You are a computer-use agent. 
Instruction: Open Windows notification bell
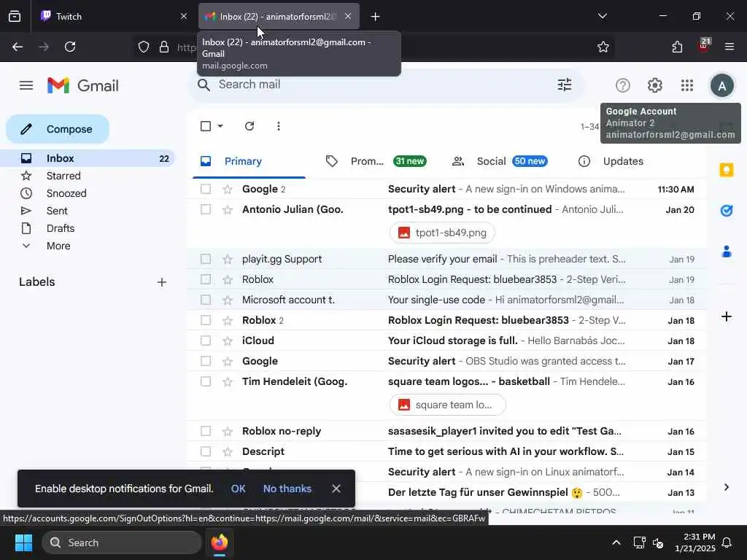coord(727,542)
